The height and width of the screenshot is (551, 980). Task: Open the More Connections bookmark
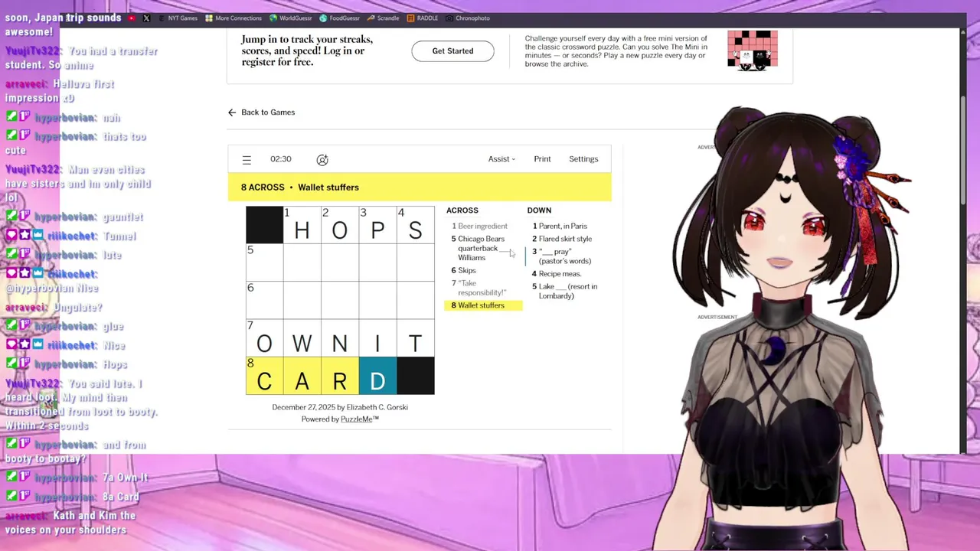[x=233, y=18]
